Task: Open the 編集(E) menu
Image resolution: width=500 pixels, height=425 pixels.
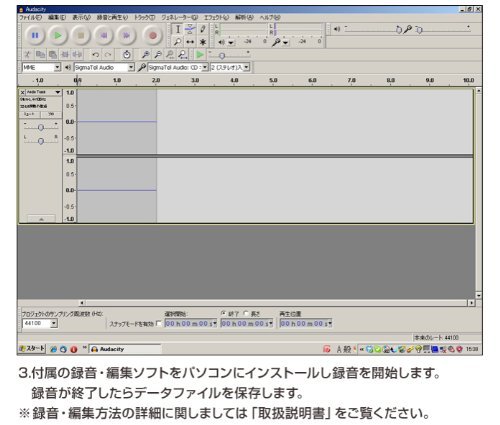Action: 57,17
